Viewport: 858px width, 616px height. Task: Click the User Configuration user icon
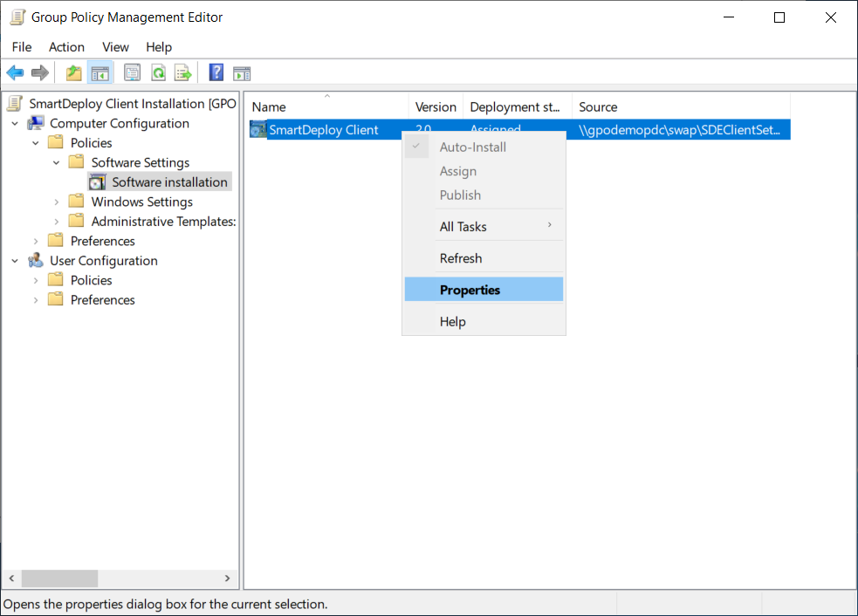pos(36,260)
